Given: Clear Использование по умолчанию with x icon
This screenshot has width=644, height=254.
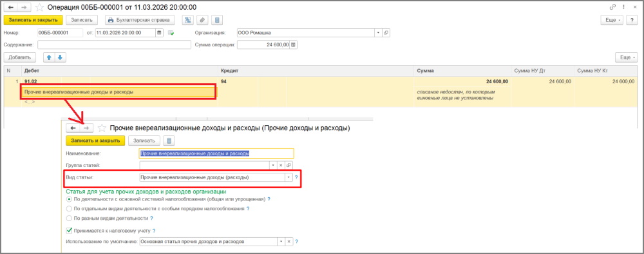Looking at the screenshot, I should click(x=289, y=242).
